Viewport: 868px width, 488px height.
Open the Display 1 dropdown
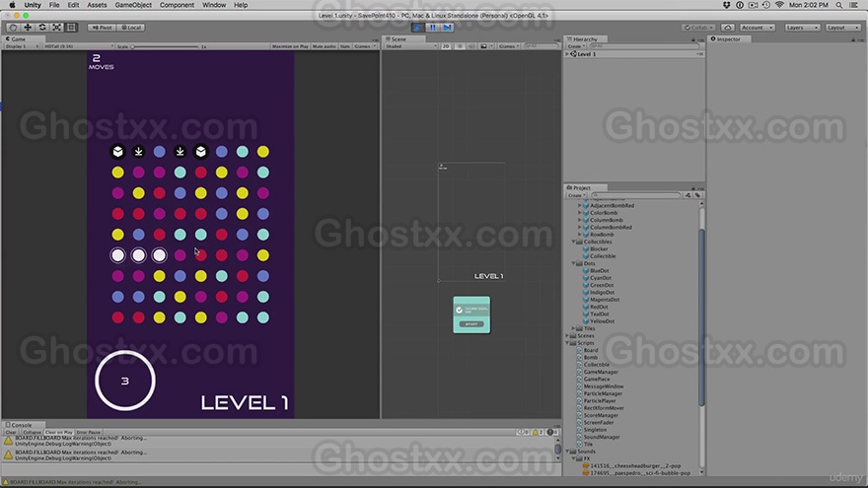[x=22, y=46]
